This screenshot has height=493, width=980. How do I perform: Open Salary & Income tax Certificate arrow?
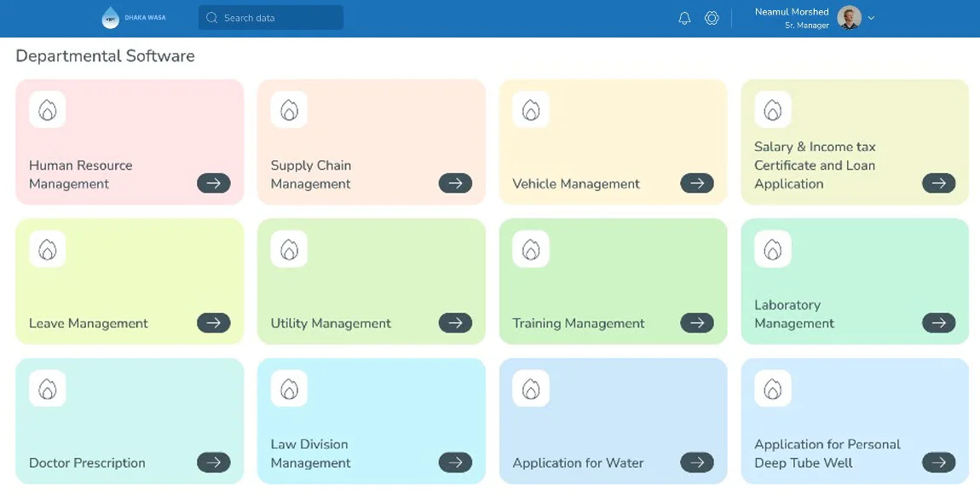tap(938, 183)
